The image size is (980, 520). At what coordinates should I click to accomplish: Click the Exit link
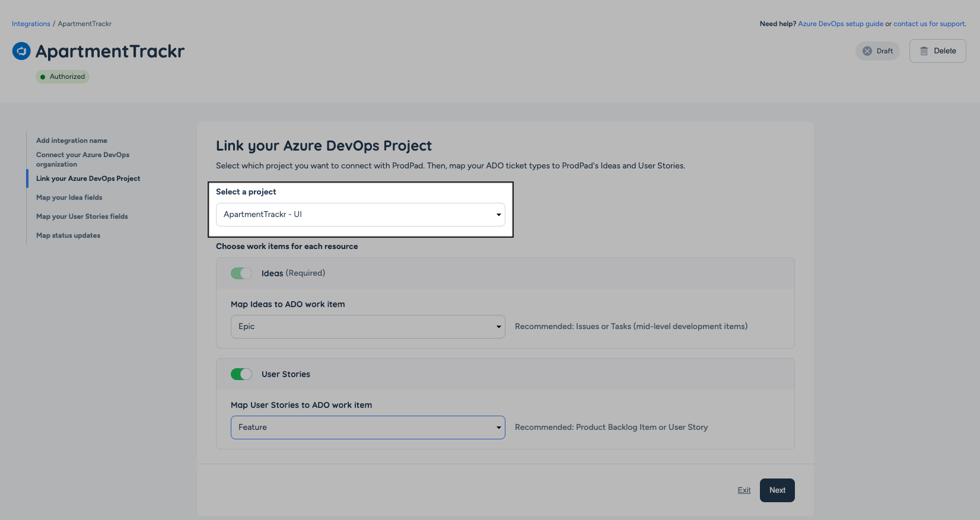click(744, 490)
